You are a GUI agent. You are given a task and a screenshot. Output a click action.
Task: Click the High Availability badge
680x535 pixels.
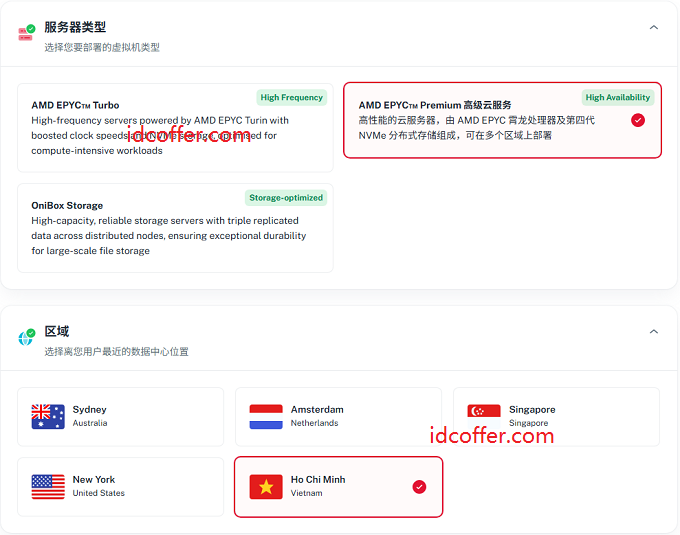click(618, 98)
